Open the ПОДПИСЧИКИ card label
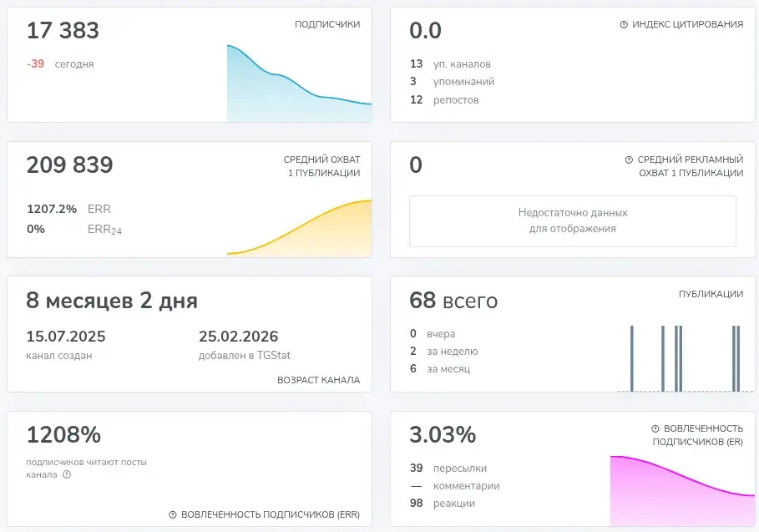The width and height of the screenshot is (759, 532). pyautogui.click(x=327, y=24)
